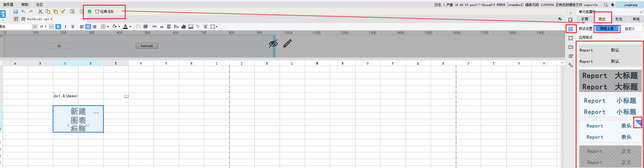Open notifications bell icon
The image size is (644, 168).
[613, 5]
